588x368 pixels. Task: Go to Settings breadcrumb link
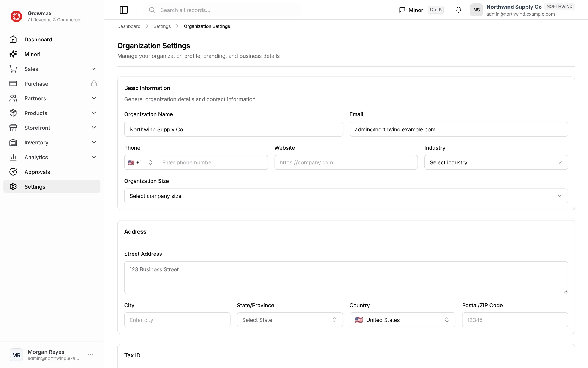(x=162, y=26)
